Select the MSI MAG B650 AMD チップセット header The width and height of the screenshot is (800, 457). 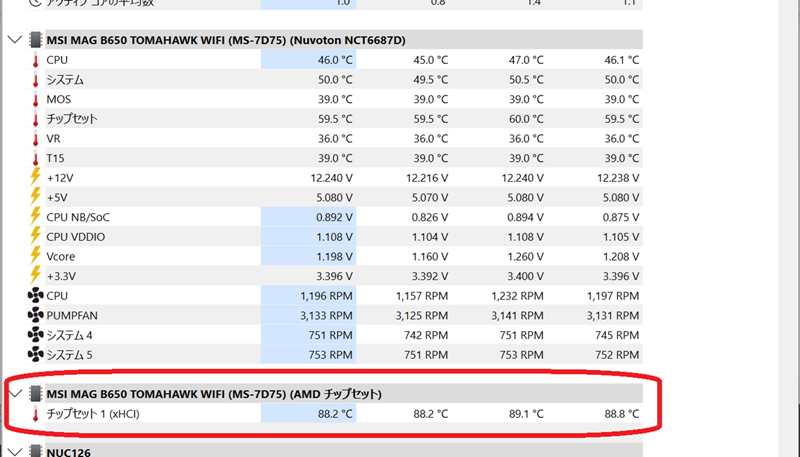coord(214,394)
